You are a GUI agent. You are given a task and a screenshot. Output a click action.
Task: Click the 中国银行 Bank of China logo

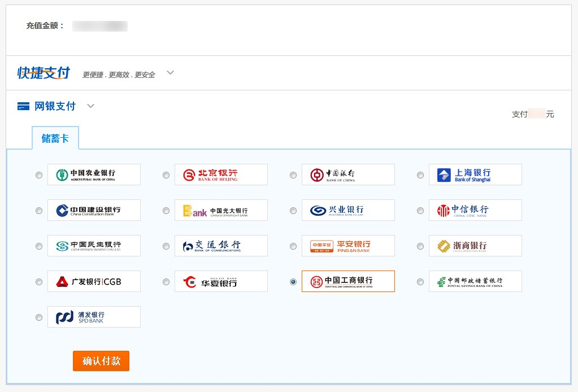click(349, 175)
